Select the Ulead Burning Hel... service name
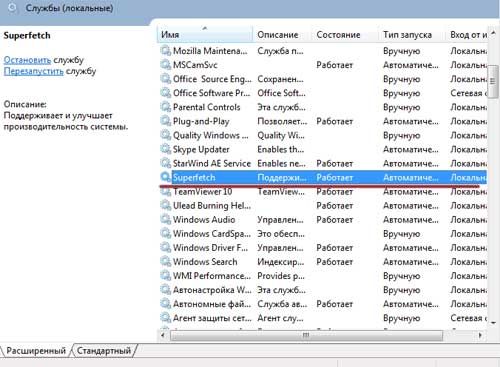 pos(212,206)
